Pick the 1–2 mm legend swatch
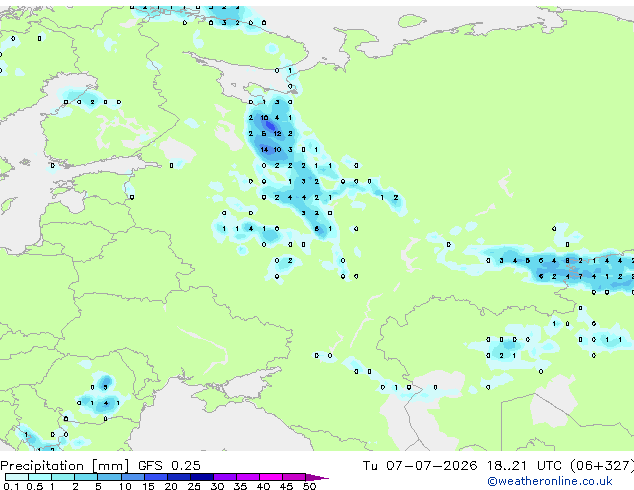This screenshot has height=490, width=634. click(x=63, y=477)
